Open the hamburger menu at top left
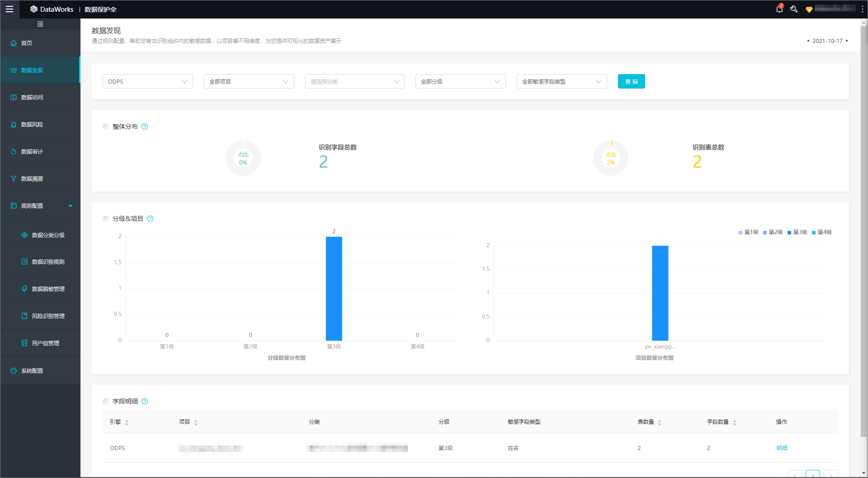The image size is (868, 478). [9, 9]
